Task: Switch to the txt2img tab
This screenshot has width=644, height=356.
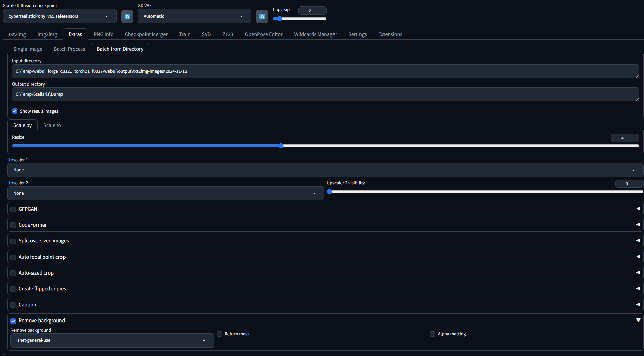Action: click(17, 34)
